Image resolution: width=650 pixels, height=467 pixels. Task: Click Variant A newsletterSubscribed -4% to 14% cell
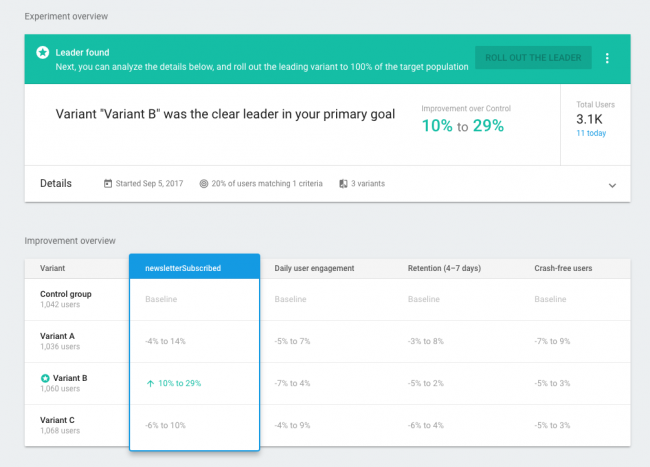(166, 341)
